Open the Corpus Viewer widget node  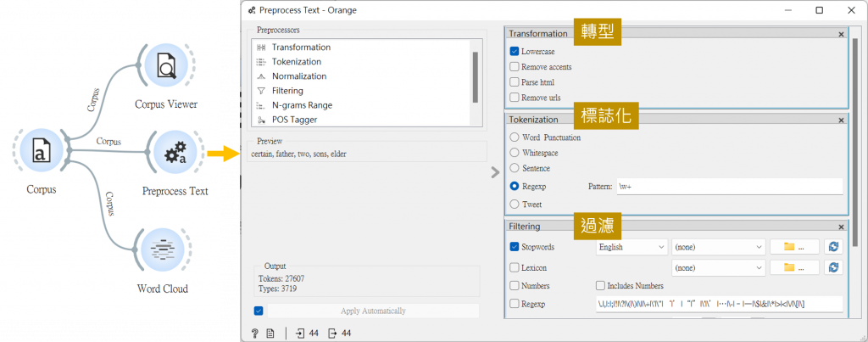166,65
